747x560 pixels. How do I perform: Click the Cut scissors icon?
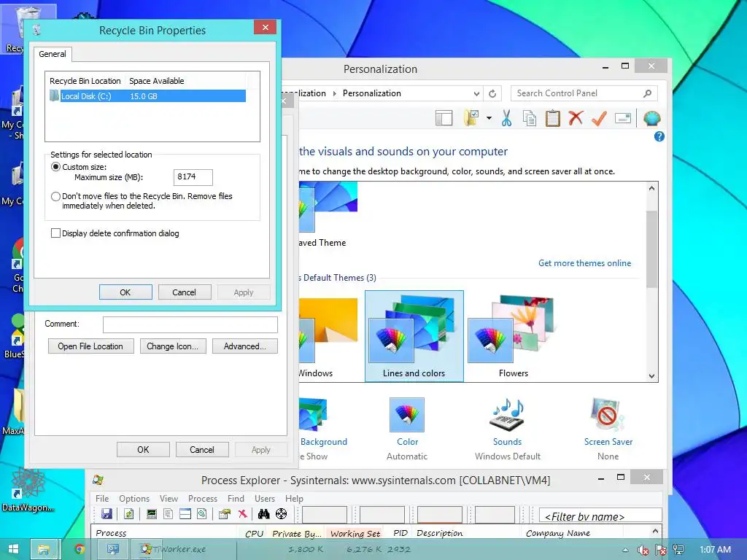click(506, 117)
